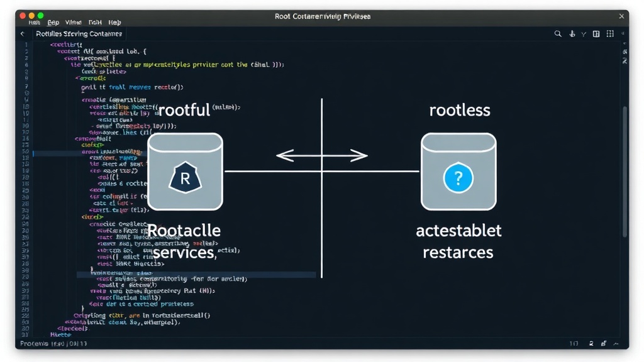Click the rightmost status bar icon
The image size is (644, 362).
point(616,344)
